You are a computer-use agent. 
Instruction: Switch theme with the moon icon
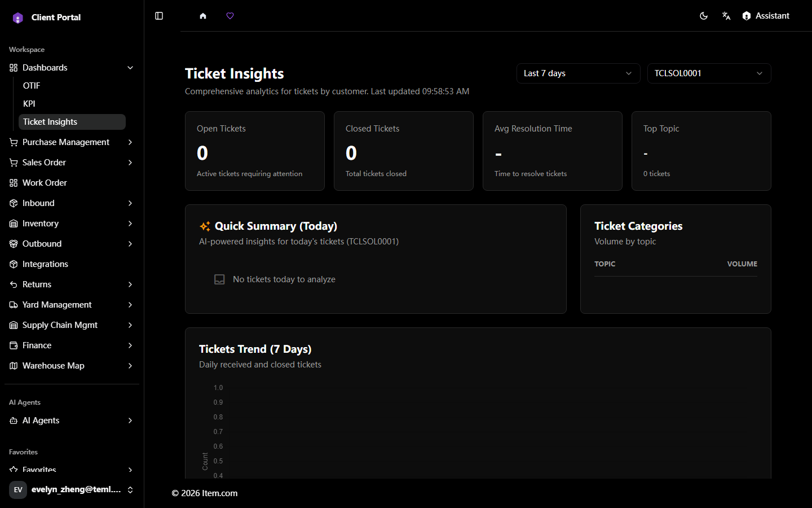click(x=704, y=16)
